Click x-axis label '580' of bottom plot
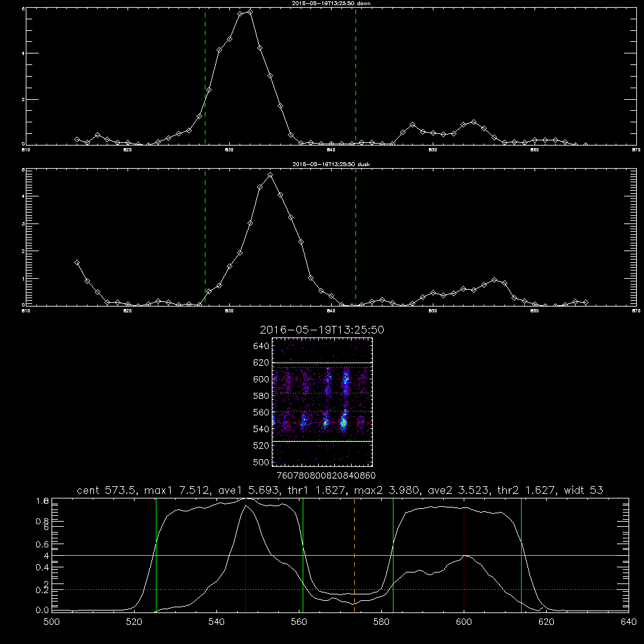Image resolution: width=644 pixels, height=644 pixels. tap(381, 622)
